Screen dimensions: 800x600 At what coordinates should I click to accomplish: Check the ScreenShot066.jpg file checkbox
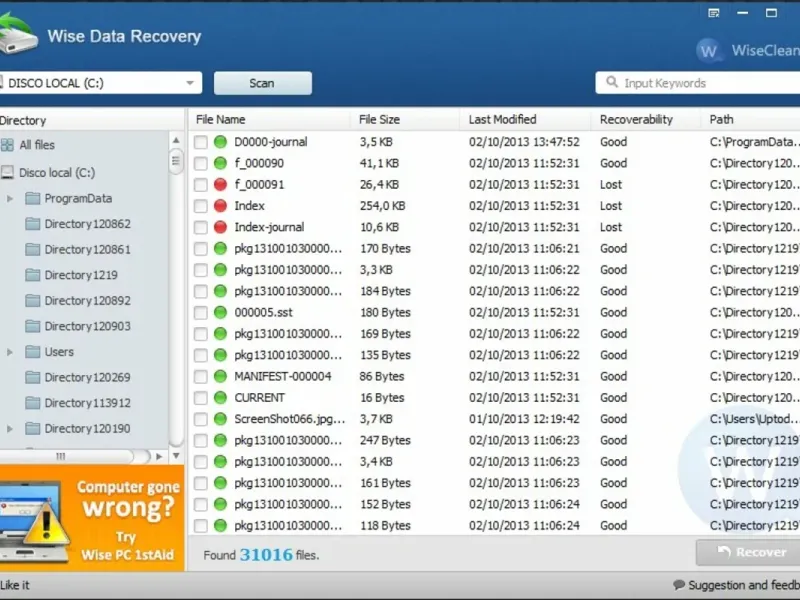[201, 419]
